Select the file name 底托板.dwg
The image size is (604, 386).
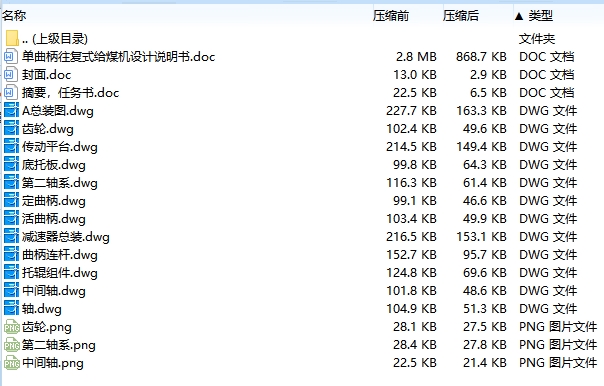[x=54, y=165]
